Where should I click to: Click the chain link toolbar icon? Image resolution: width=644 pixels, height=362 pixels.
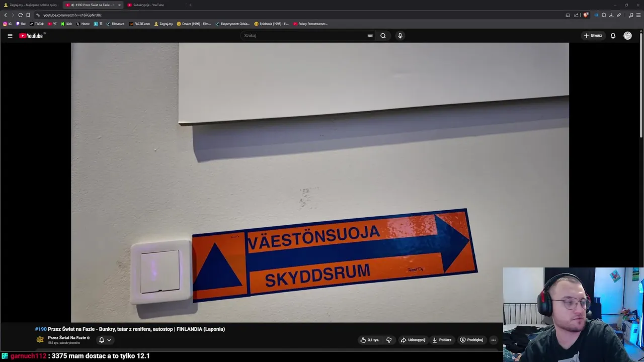pos(619,15)
